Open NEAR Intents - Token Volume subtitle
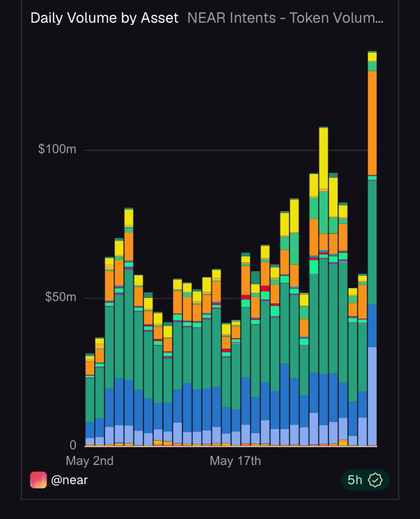This screenshot has width=420, height=519. 285,18
